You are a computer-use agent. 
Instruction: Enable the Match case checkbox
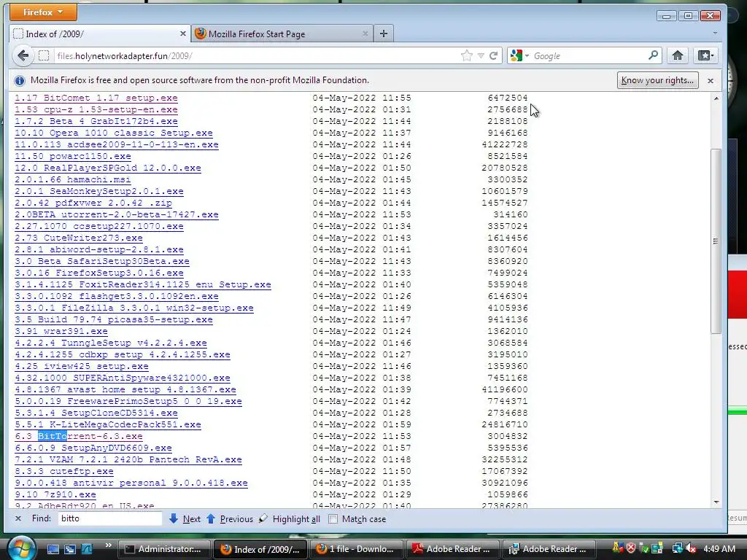[333, 519]
